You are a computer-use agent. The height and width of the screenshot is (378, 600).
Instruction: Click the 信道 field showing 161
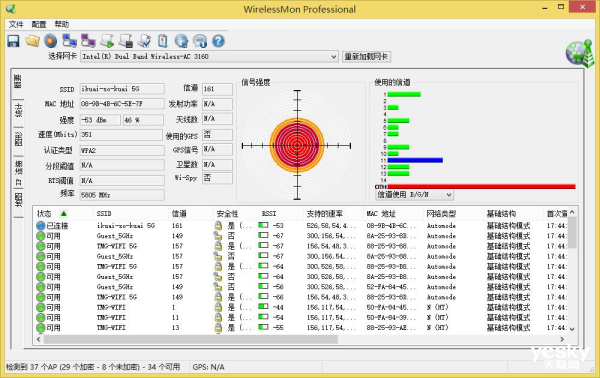pos(217,89)
